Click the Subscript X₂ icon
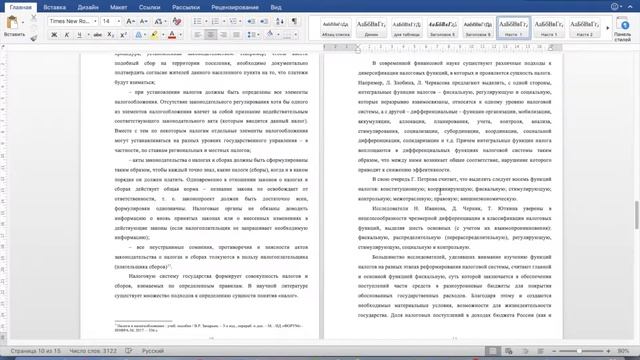This screenshot has width=640, height=360. 111,35
